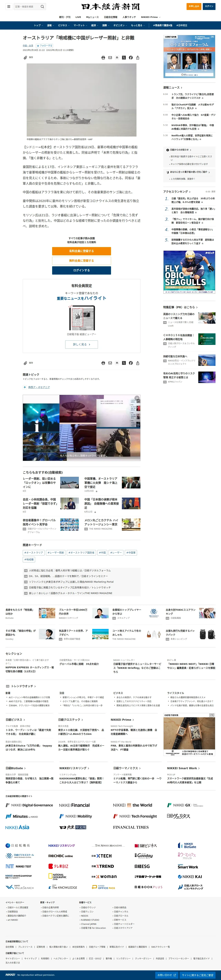Expand the 経済 navigation dropdown

pyautogui.click(x=94, y=25)
